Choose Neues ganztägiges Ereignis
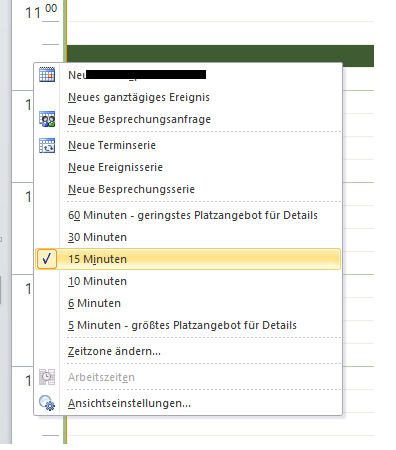Screen dimensions: 396x450 [188, 97]
